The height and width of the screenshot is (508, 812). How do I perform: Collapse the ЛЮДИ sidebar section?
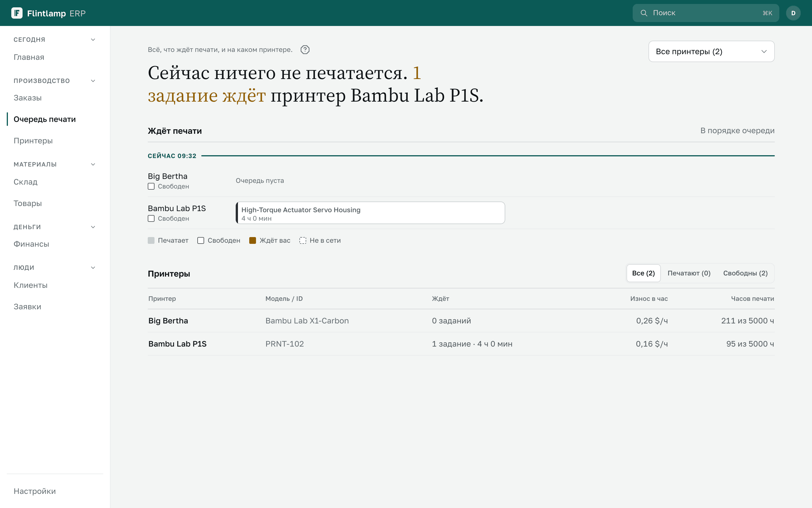[93, 268]
